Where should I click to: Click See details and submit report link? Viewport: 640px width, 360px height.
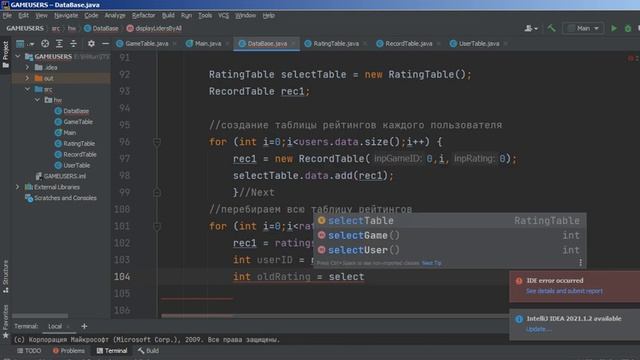564,291
